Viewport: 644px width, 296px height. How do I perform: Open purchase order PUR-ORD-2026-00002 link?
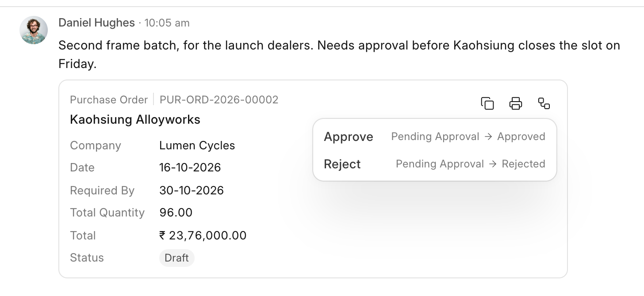[219, 100]
